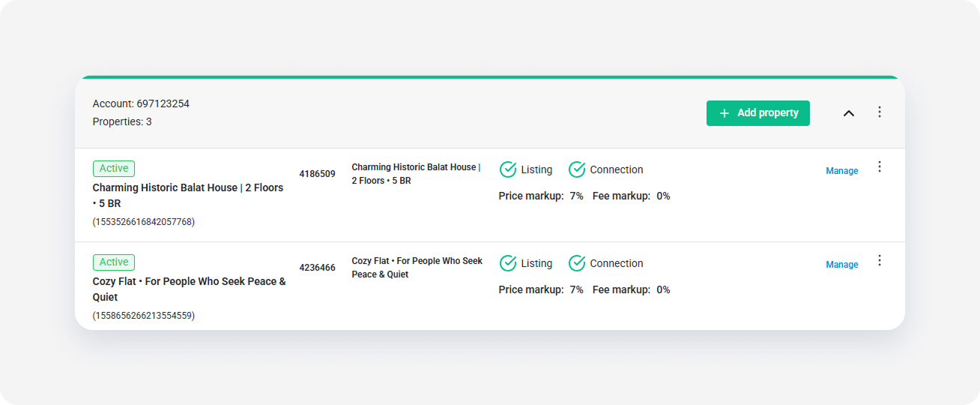The image size is (980, 405).
Task: Open three-dot menu for Cozy Flat row
Action: 880,260
